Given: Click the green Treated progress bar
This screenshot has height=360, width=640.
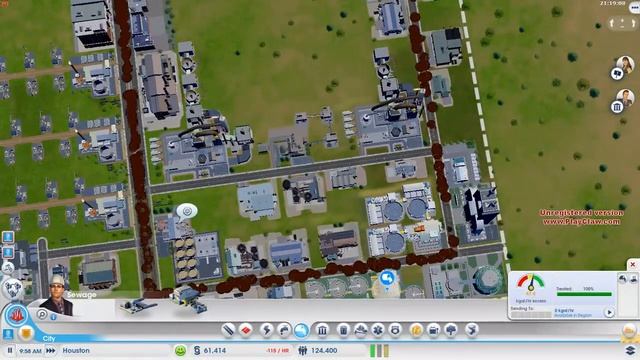Looking at the screenshot, I should pos(584,294).
